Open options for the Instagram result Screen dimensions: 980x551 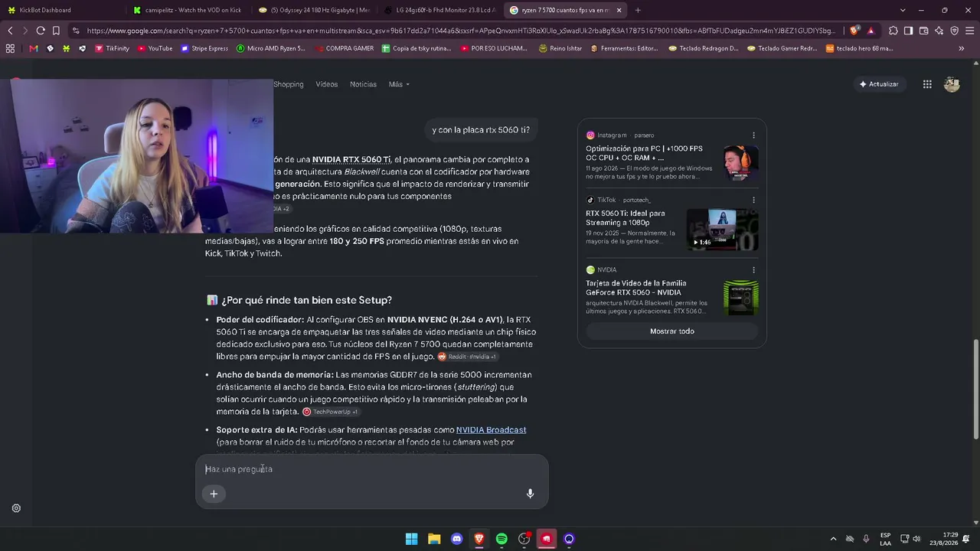[x=753, y=135]
